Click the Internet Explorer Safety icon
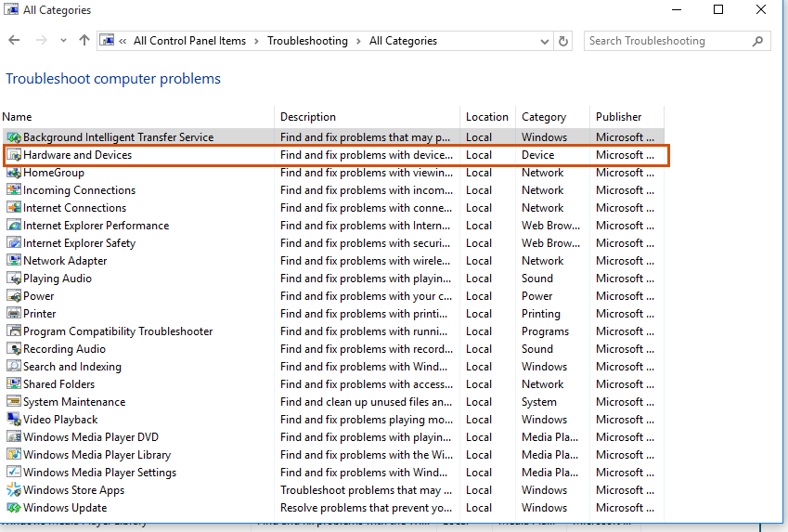The width and height of the screenshot is (788, 532). 14,243
